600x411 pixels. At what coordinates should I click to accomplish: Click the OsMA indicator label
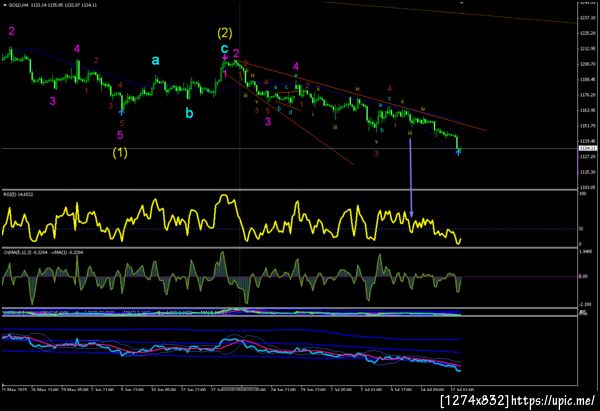click(x=43, y=253)
